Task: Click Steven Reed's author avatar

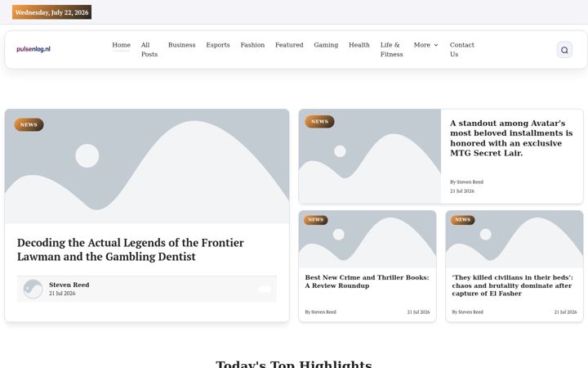Action: 33,289
